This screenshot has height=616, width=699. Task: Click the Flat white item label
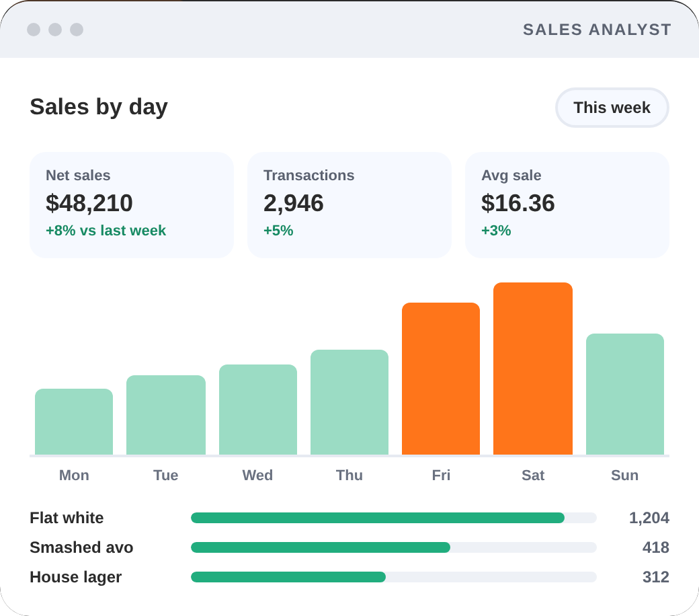67,518
